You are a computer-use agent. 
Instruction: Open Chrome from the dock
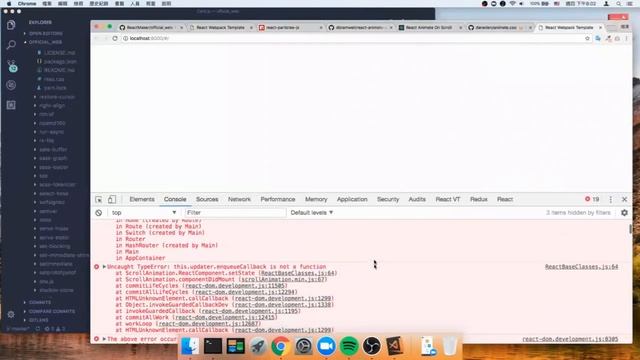(280, 346)
